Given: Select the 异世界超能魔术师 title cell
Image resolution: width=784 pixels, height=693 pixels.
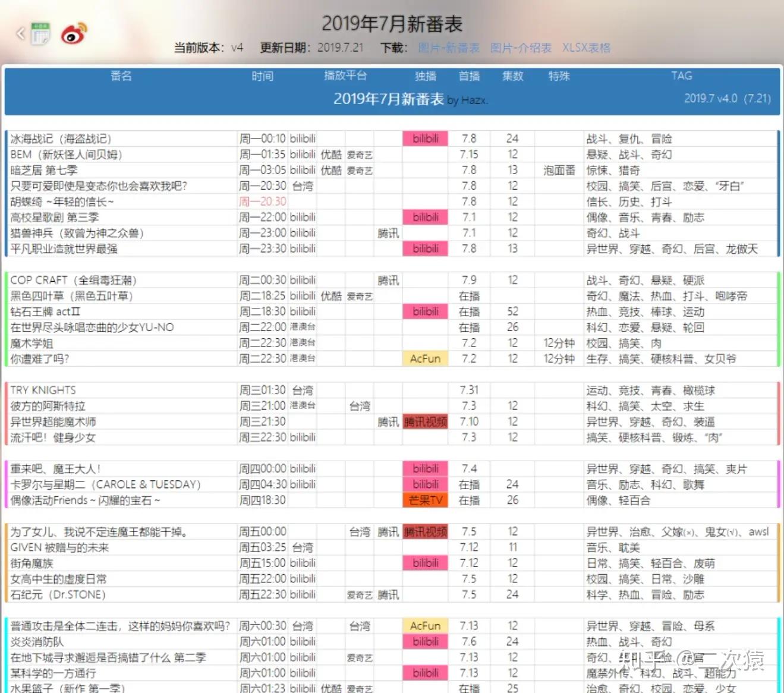Looking at the screenshot, I should tap(53, 422).
